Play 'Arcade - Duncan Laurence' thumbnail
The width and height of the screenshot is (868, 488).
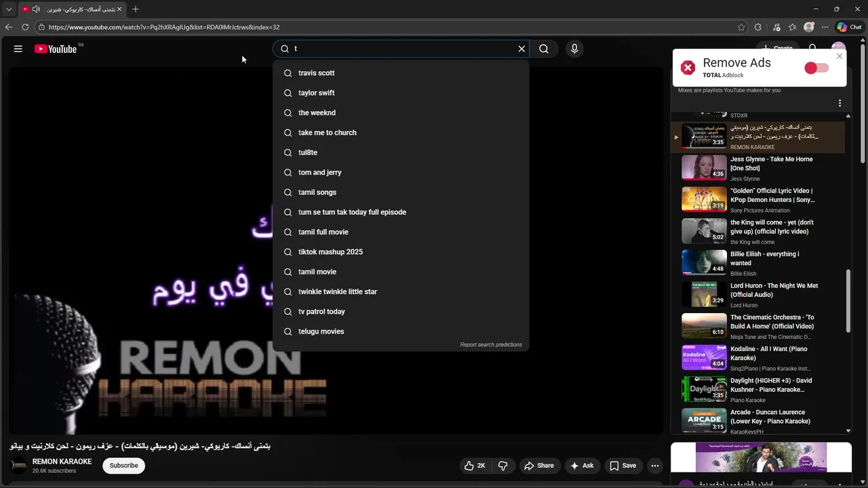tap(704, 420)
